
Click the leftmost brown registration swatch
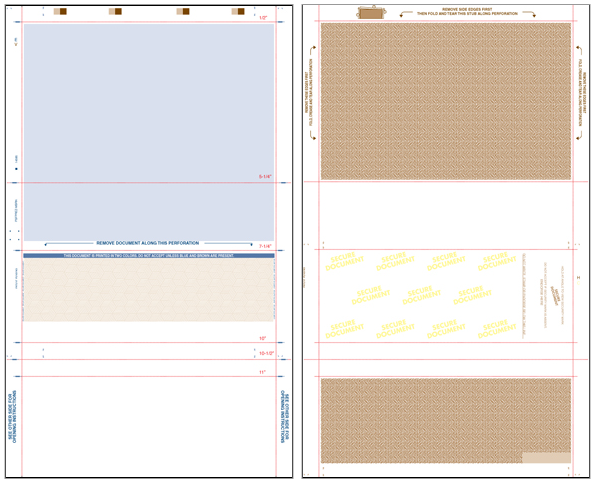point(60,11)
